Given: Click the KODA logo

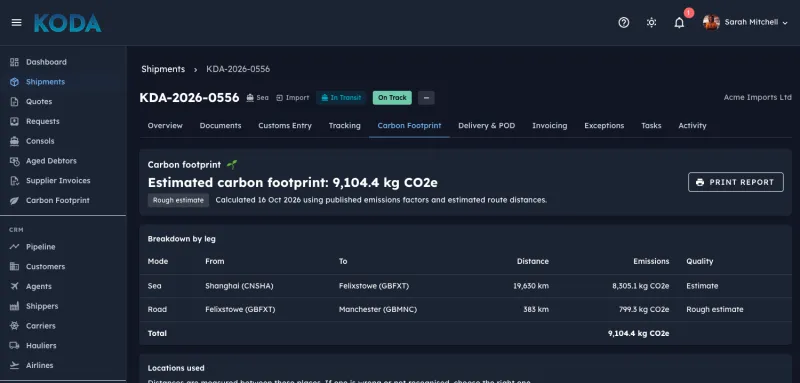Looking at the screenshot, I should pos(67,23).
